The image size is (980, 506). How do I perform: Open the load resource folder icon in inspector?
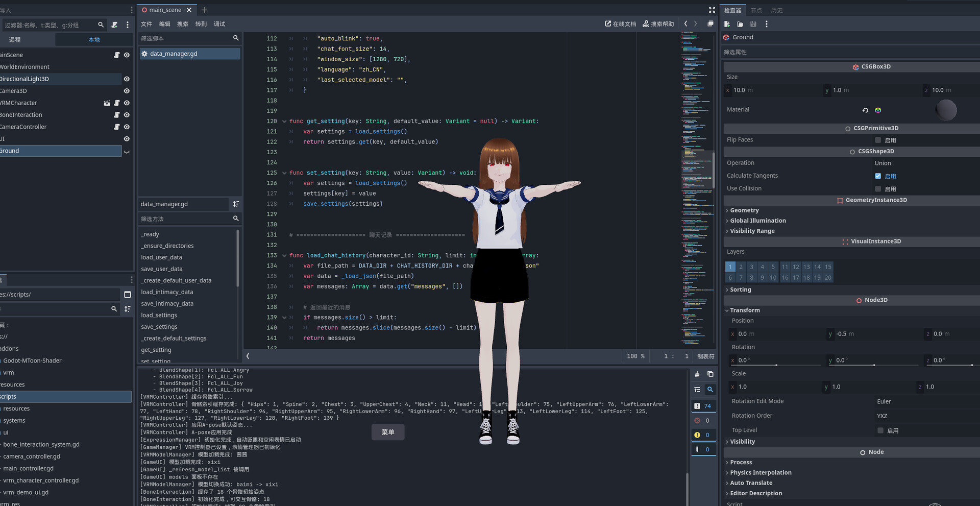click(740, 24)
